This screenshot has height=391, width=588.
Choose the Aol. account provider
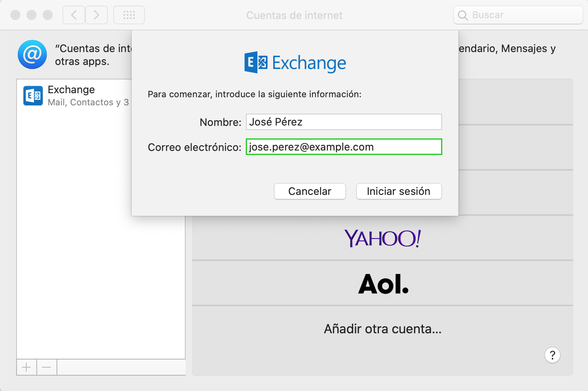pos(383,284)
